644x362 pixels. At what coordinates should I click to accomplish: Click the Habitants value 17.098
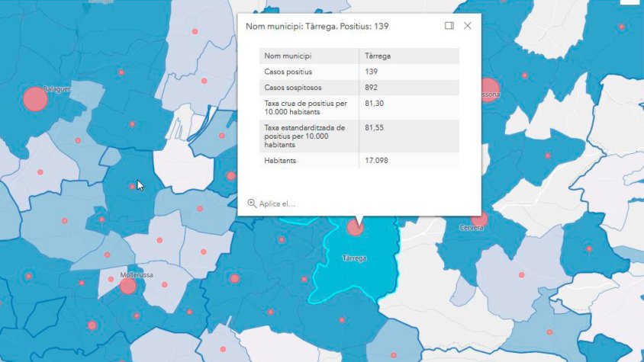tap(376, 161)
